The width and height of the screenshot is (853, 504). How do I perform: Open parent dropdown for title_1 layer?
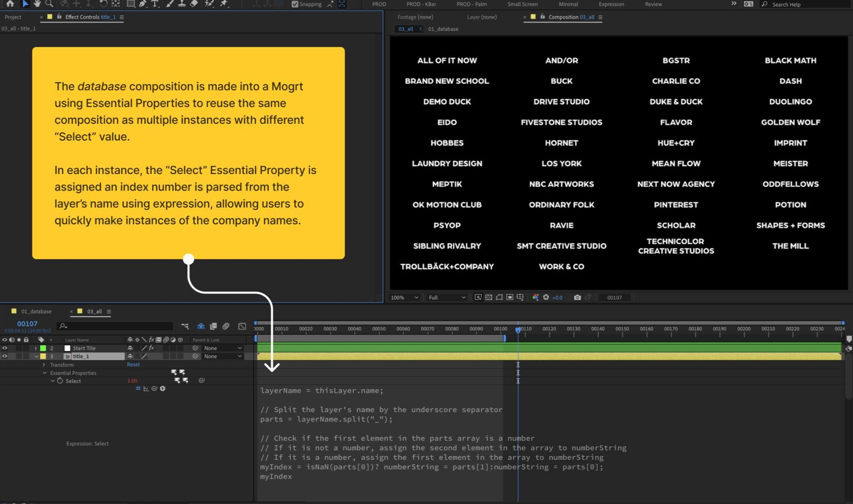pos(223,356)
